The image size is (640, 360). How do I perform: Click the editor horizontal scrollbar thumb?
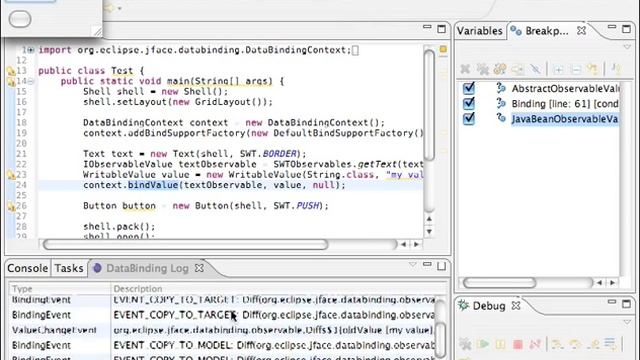point(185,244)
